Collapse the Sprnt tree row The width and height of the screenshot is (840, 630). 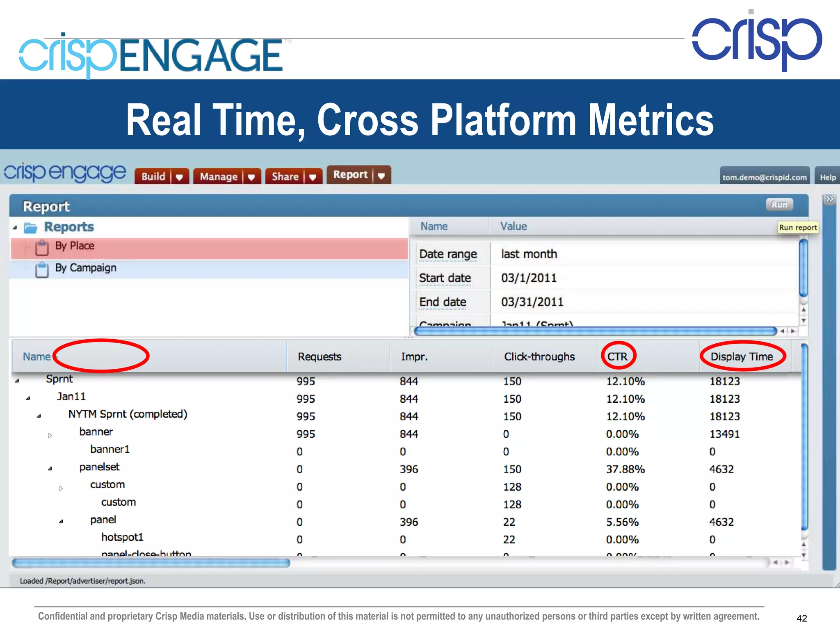click(x=17, y=381)
